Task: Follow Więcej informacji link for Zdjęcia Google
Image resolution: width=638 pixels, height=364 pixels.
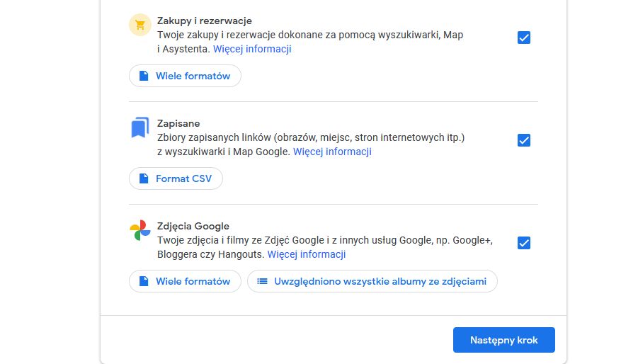Action: [x=307, y=254]
